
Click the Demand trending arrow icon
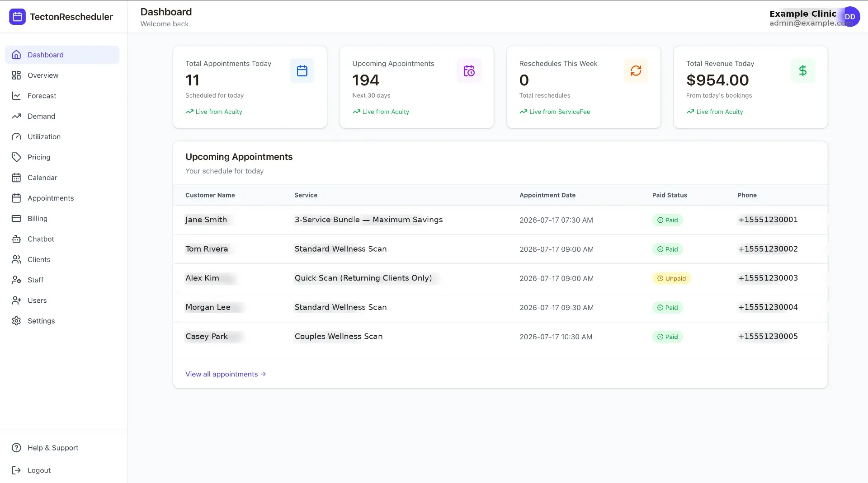click(16, 116)
